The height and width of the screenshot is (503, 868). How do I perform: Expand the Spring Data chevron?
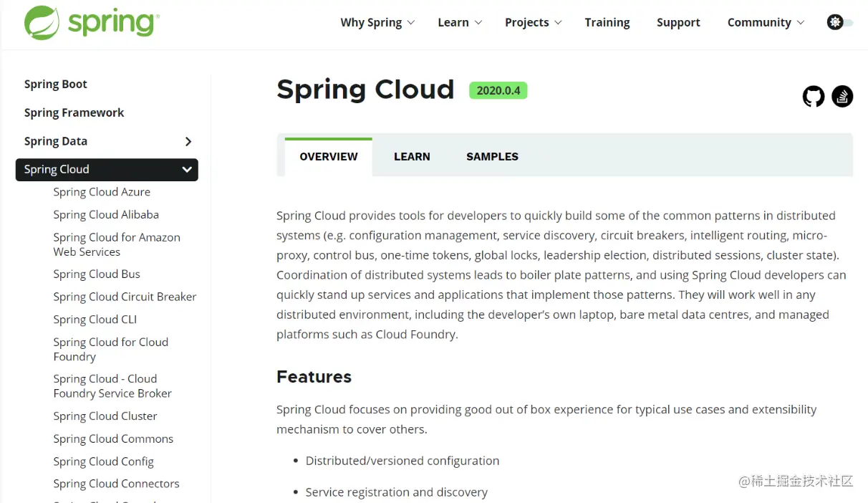188,142
